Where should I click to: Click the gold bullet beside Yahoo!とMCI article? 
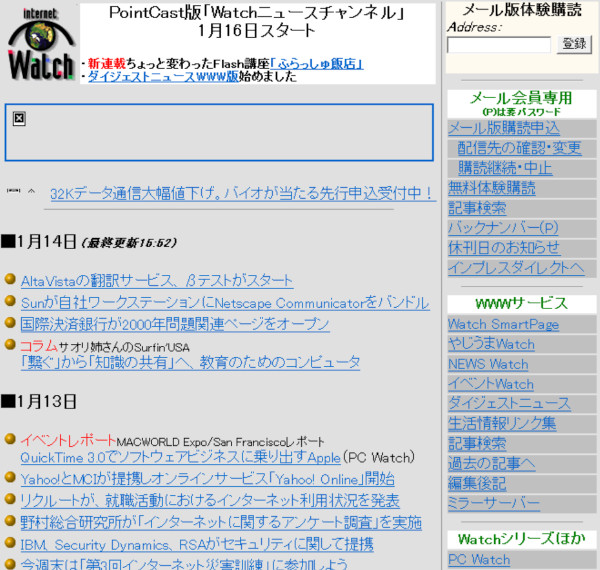(x=10, y=477)
